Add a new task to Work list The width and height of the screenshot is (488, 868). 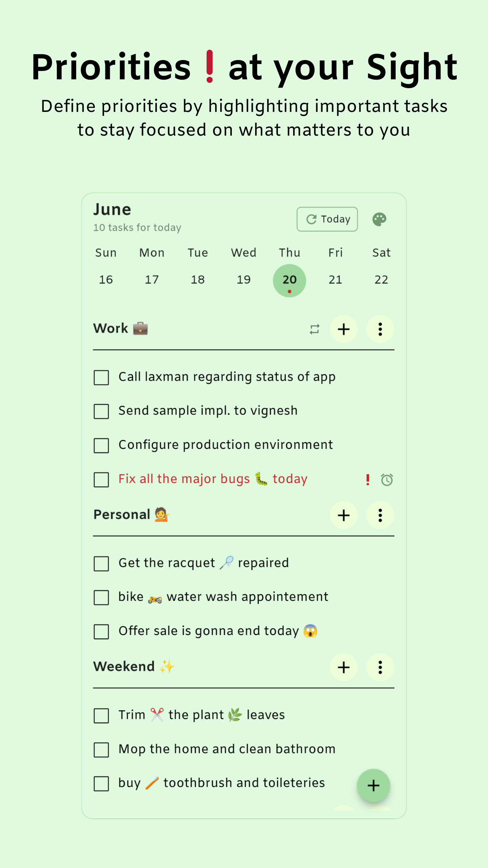click(x=344, y=329)
